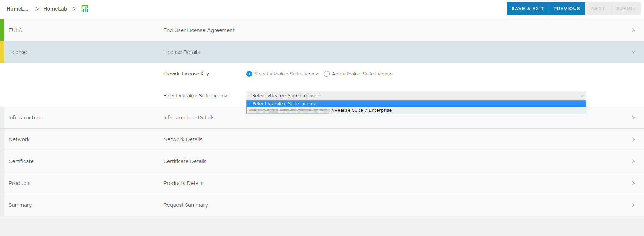Click the HomeLab breadcrumb link

tap(55, 9)
